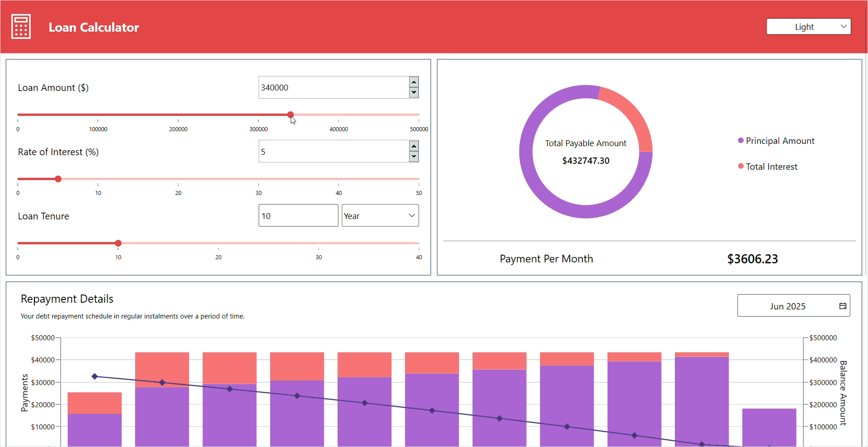868x447 pixels.
Task: Open the calendar picker next to Jun 2025
Action: (843, 305)
